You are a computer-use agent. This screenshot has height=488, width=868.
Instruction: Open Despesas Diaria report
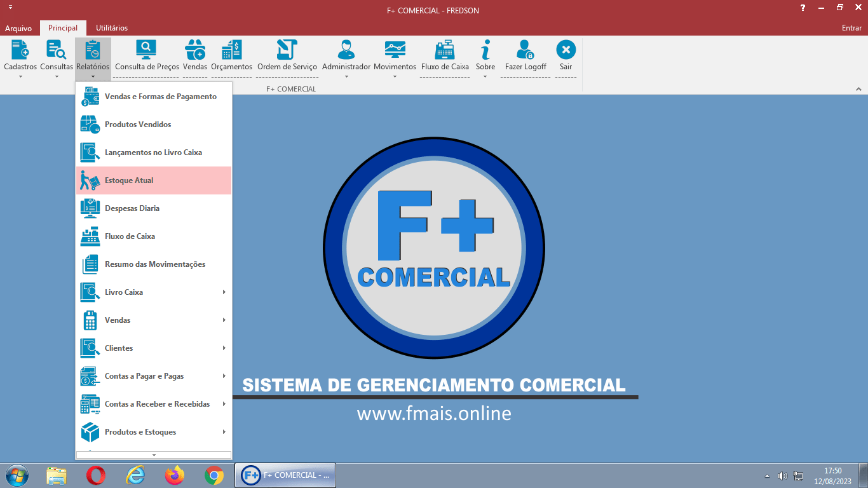[x=154, y=208]
